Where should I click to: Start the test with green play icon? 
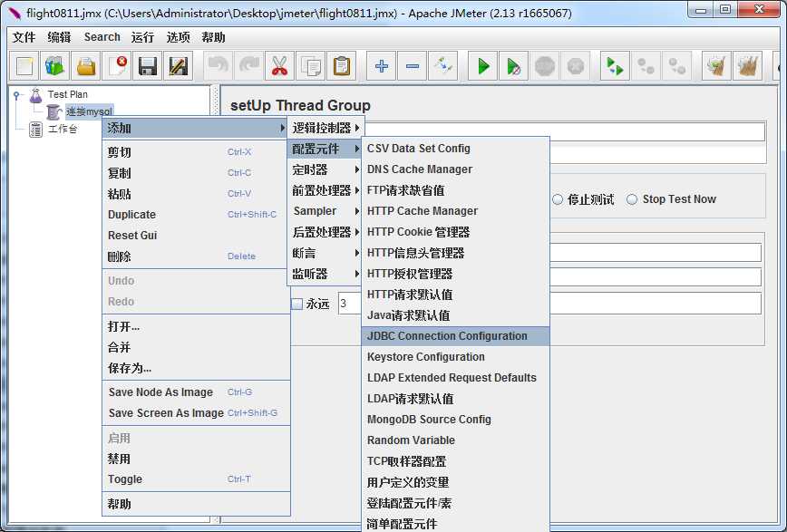pos(483,66)
